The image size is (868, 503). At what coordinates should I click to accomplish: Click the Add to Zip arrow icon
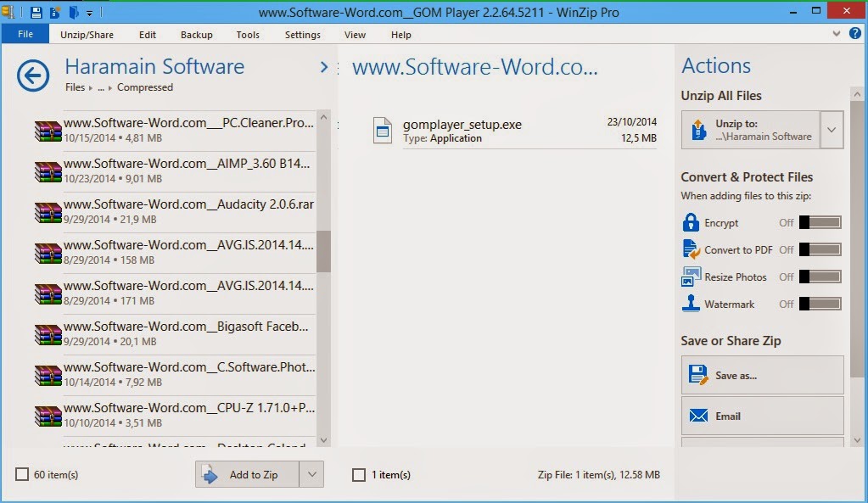click(x=210, y=474)
